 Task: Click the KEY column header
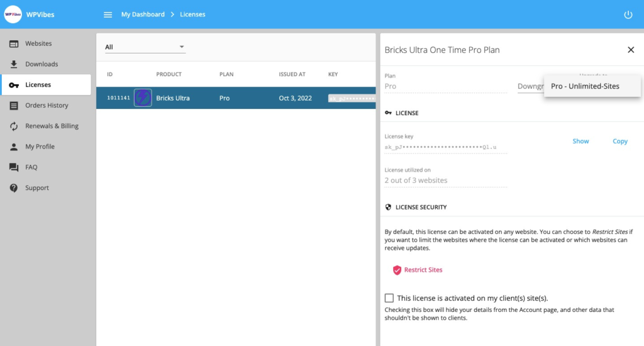click(x=333, y=74)
